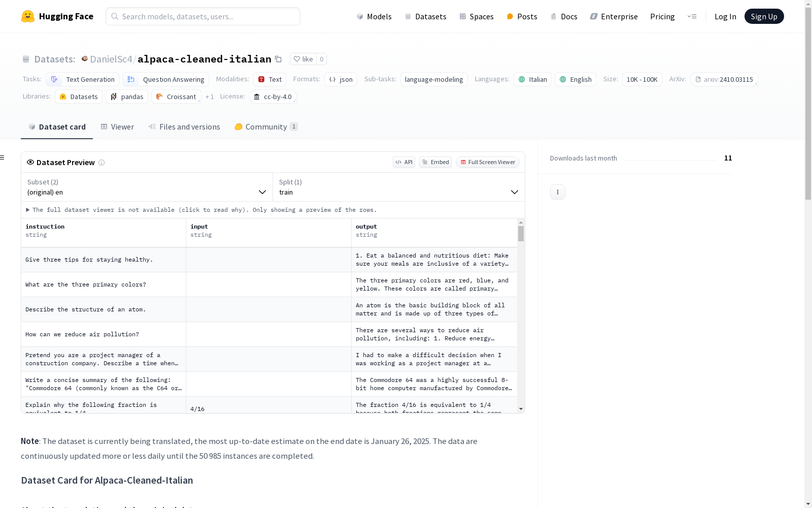Click the like count number
This screenshot has width=812, height=508.
click(x=321, y=59)
